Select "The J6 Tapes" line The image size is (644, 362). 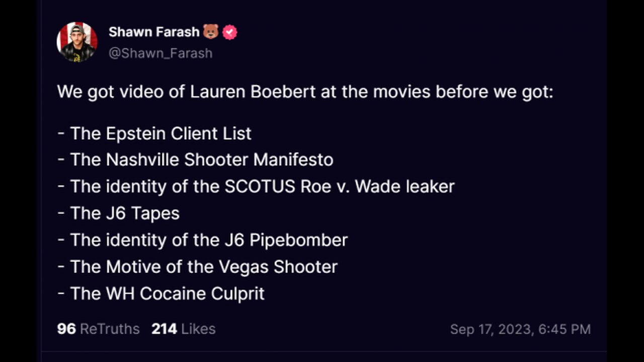(124, 213)
